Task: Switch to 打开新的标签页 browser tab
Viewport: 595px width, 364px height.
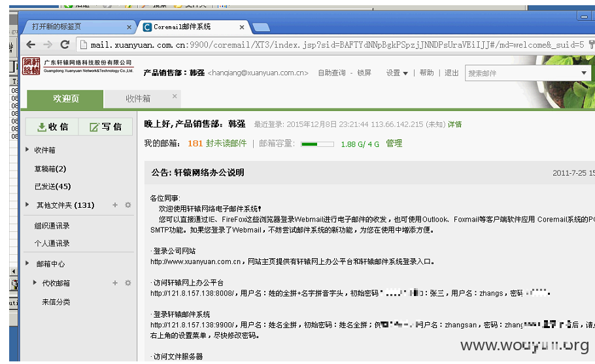Action: tap(56, 27)
